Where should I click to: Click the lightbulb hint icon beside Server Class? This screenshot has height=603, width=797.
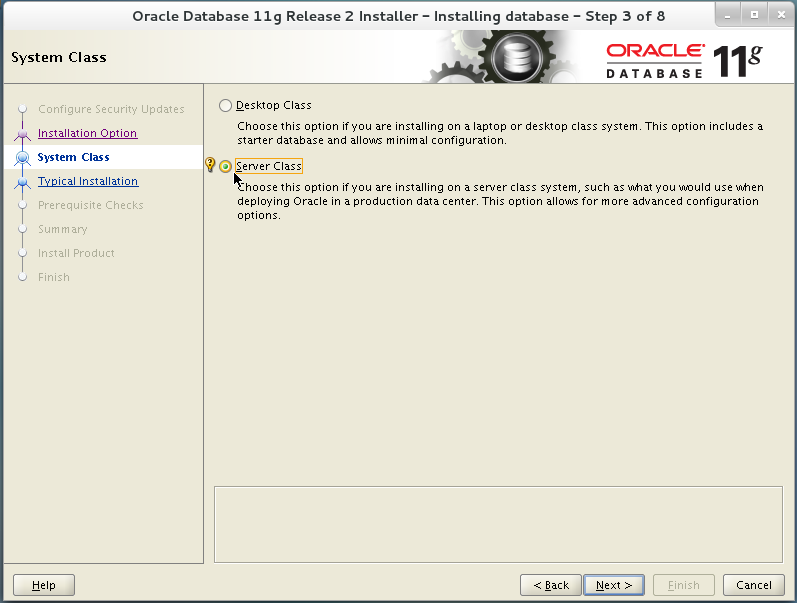pos(210,165)
